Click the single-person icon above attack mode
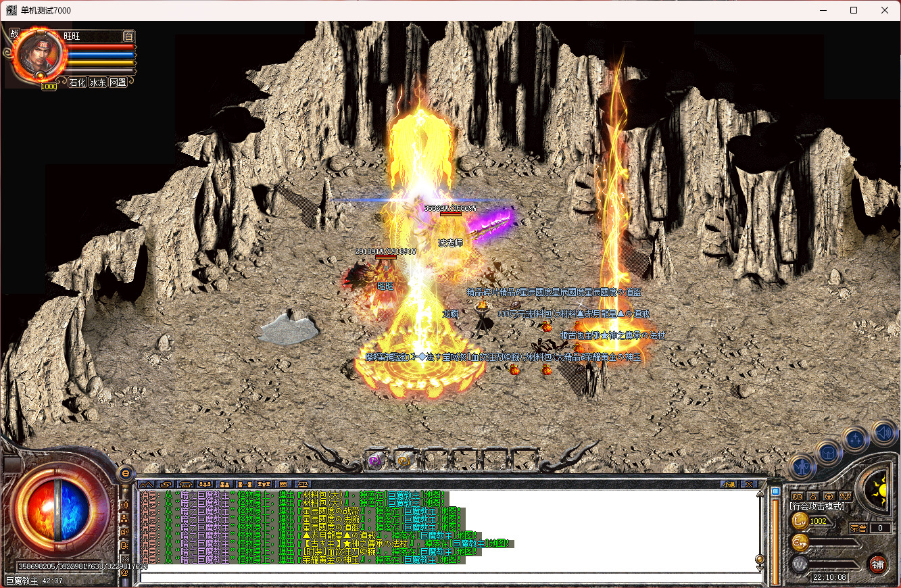The height and width of the screenshot is (588, 901). pos(813,497)
